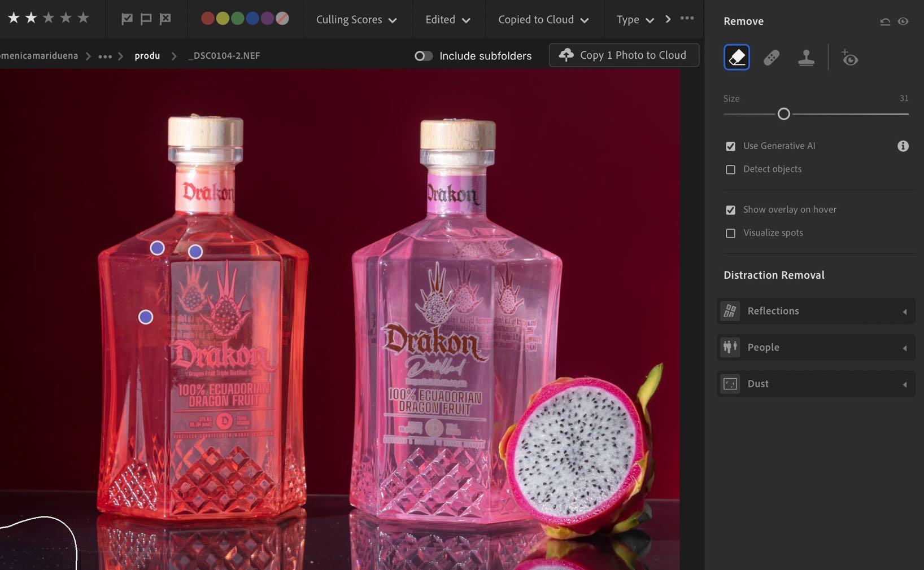Click the Dust removal icon
The height and width of the screenshot is (570, 924).
(x=730, y=384)
